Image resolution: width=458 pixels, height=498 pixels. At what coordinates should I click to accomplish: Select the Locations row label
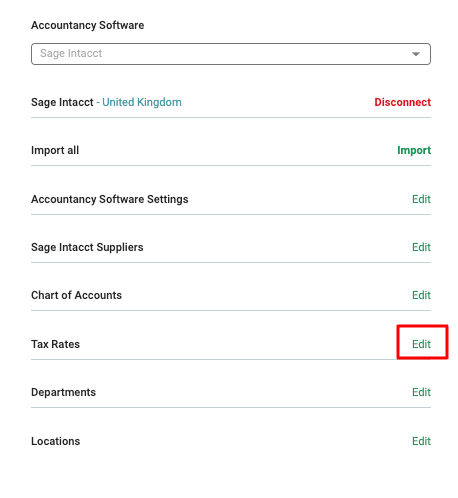click(x=56, y=441)
